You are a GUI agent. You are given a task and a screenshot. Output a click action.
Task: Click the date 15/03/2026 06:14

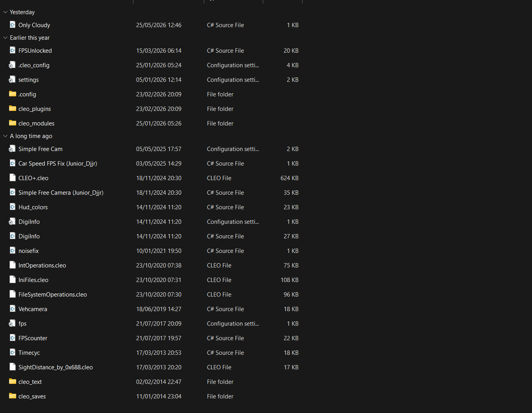tap(159, 51)
